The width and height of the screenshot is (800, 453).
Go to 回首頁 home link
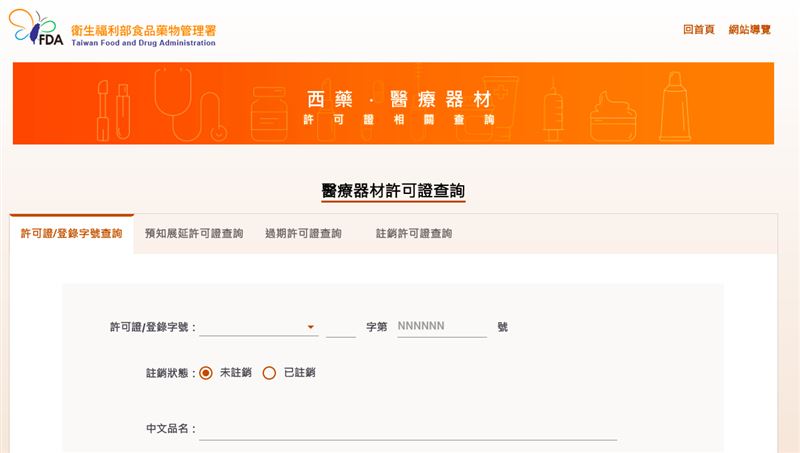698,30
